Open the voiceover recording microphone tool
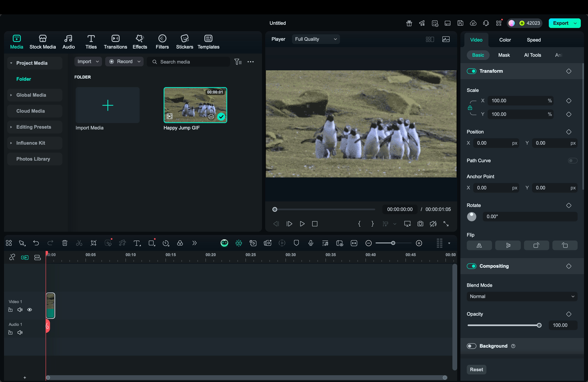This screenshot has height=382, width=588. click(x=311, y=243)
